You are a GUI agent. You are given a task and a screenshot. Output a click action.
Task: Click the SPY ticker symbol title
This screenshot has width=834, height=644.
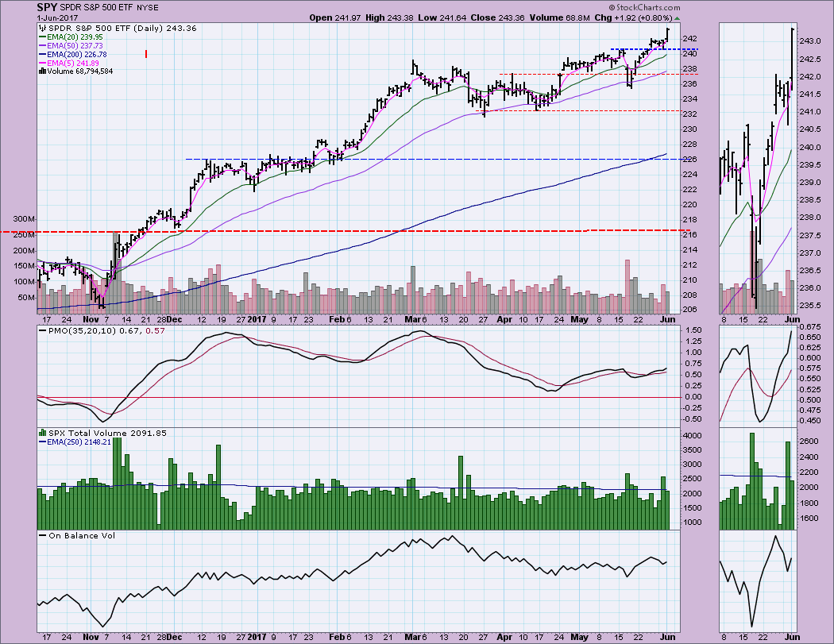48,7
